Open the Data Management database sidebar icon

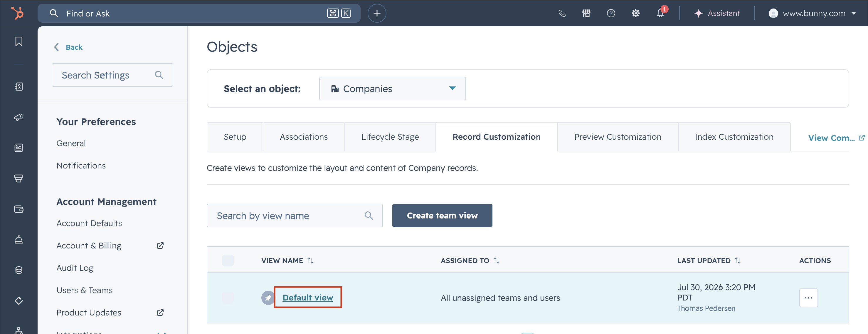(x=19, y=270)
